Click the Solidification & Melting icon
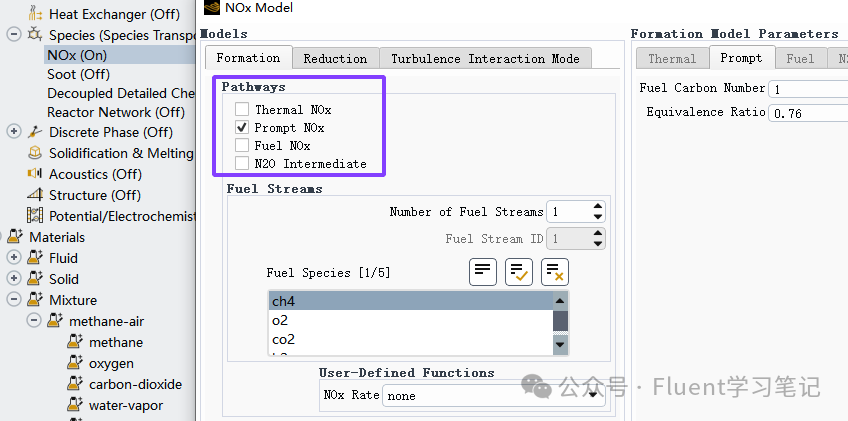The width and height of the screenshot is (848, 421). [x=35, y=153]
